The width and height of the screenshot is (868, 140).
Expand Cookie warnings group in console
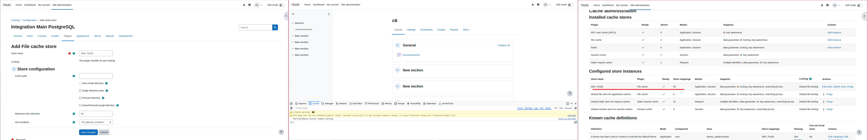(x=294, y=112)
